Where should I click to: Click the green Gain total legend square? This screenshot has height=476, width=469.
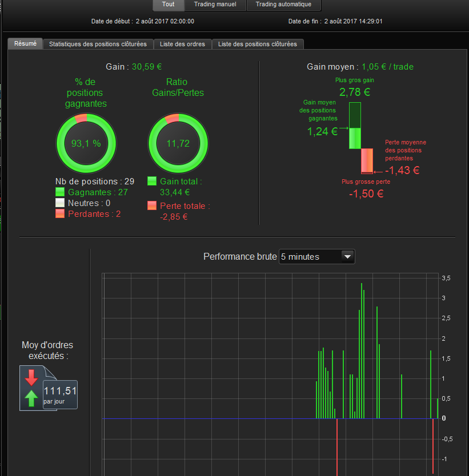tap(152, 181)
